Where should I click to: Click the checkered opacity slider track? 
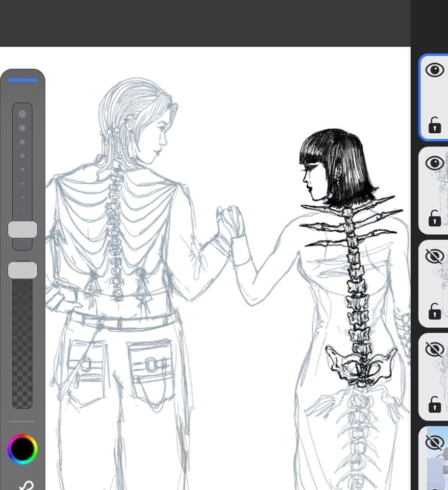pos(22,343)
